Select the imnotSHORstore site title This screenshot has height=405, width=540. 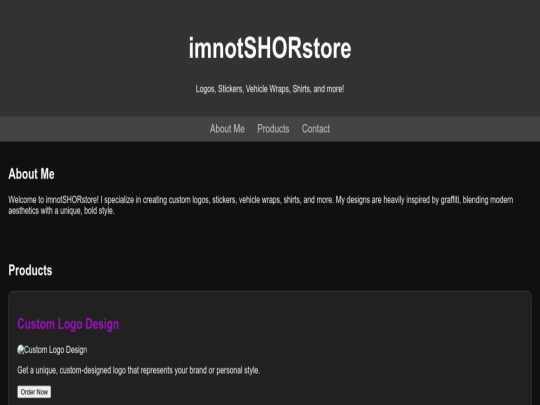pyautogui.click(x=270, y=49)
